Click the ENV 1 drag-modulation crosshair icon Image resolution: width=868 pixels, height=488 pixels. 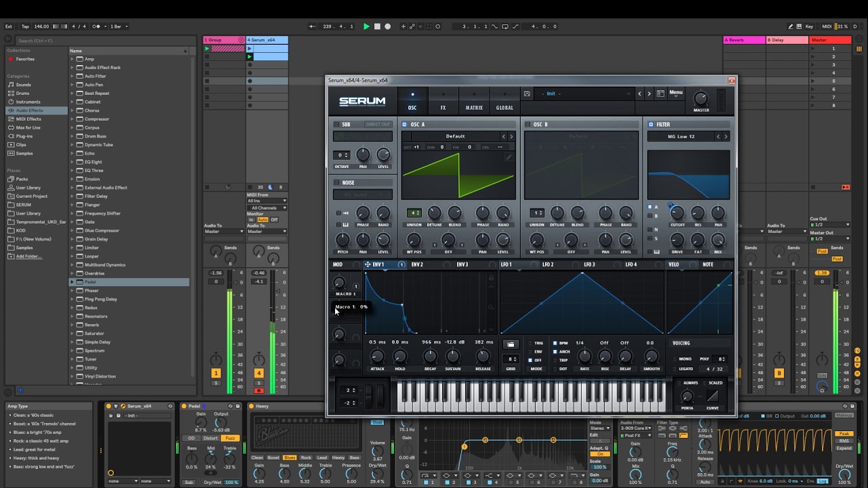pos(368,264)
